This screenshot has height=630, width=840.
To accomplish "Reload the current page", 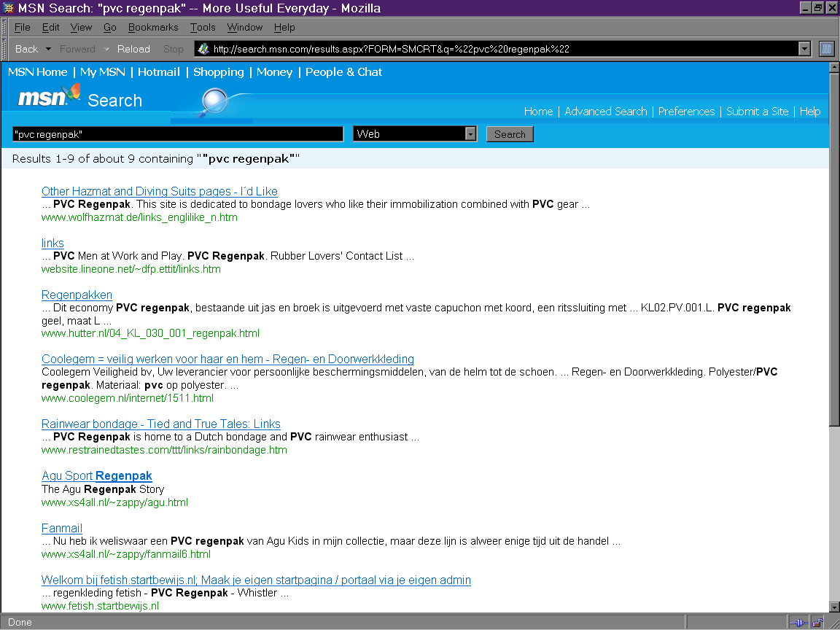I will coord(133,49).
